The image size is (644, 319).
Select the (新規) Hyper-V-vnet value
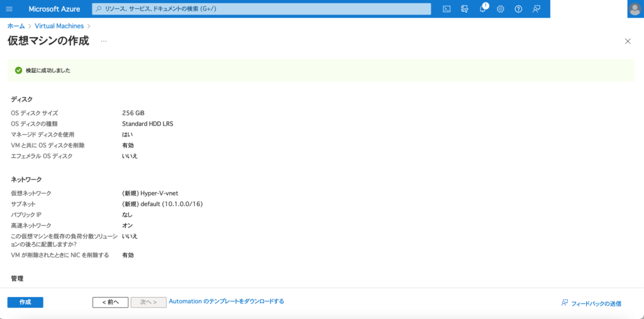pos(150,193)
